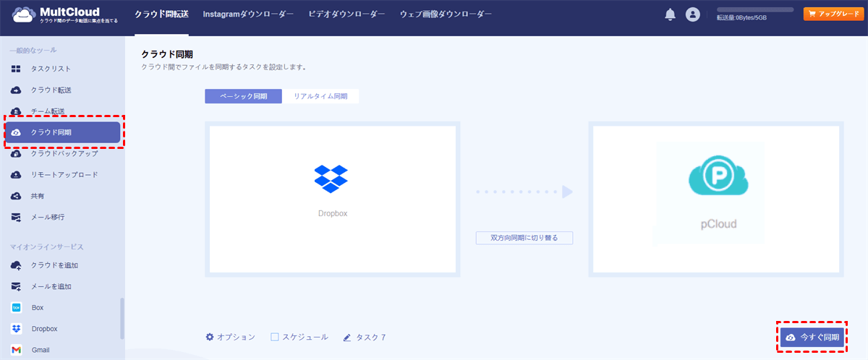This screenshot has width=868, height=360.
Task: Open the ビデオダウンローダー tab
Action: coord(346,14)
